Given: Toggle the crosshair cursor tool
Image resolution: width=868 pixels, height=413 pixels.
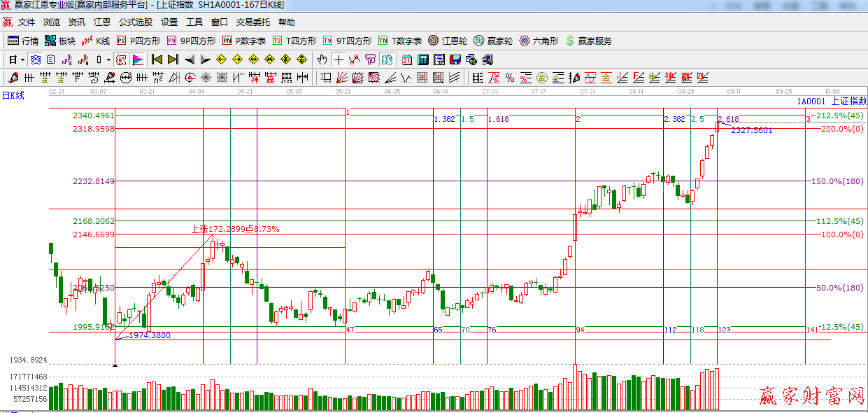Looking at the screenshot, I should 339,59.
